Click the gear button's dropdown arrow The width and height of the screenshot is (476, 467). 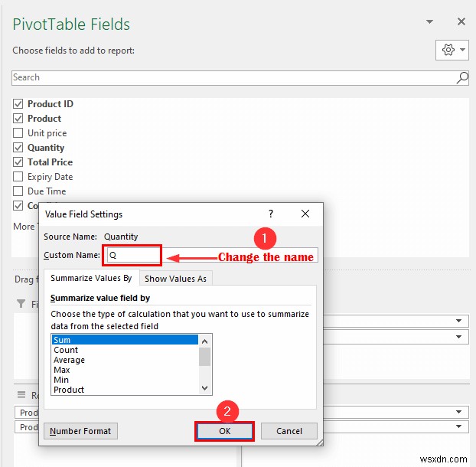coord(462,50)
